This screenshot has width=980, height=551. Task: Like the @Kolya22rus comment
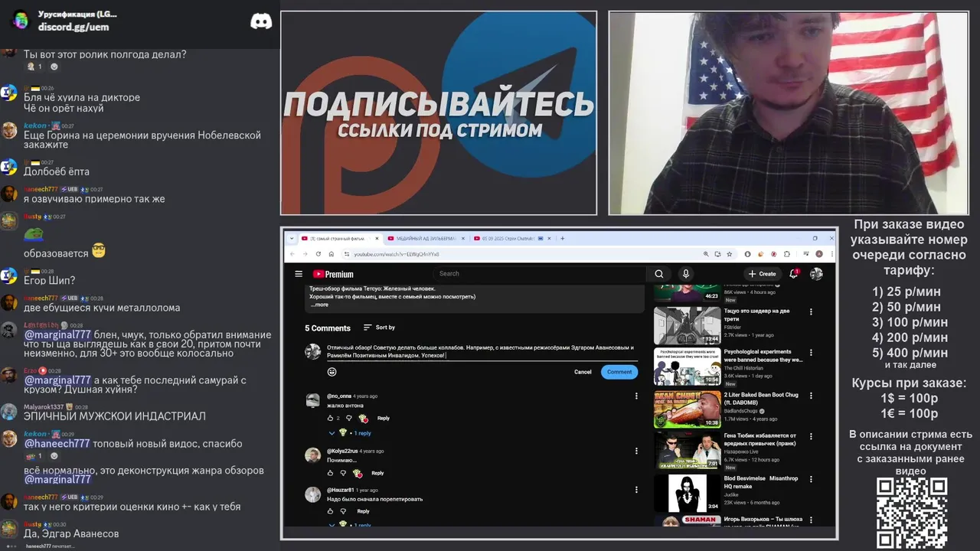pyautogui.click(x=330, y=473)
